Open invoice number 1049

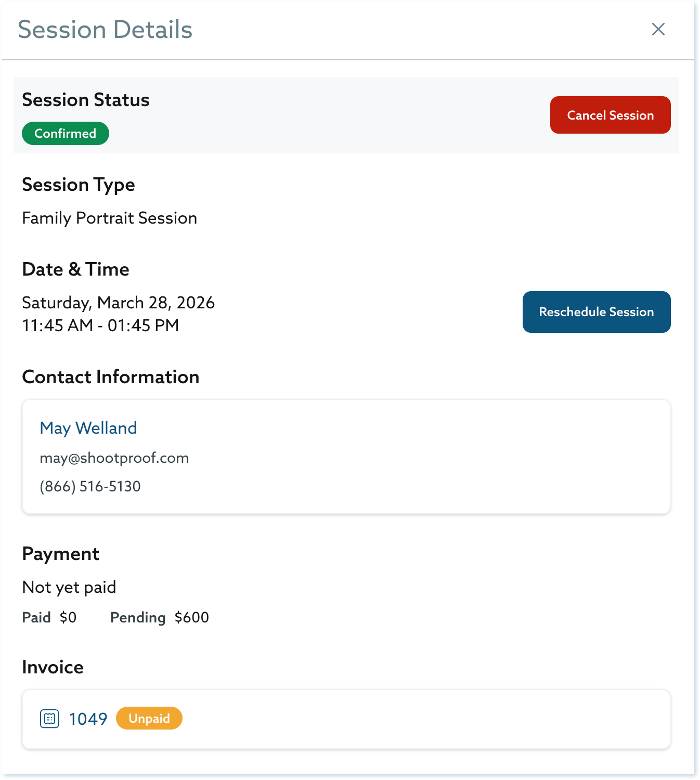pyautogui.click(x=88, y=719)
